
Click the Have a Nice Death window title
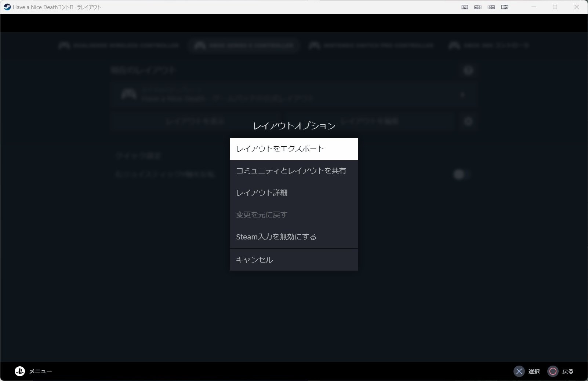click(57, 7)
